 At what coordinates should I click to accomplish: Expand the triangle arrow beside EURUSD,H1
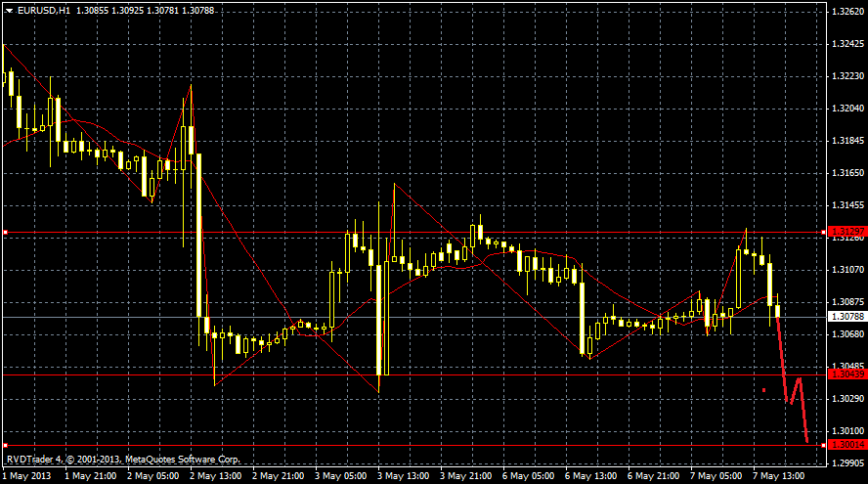8,9
